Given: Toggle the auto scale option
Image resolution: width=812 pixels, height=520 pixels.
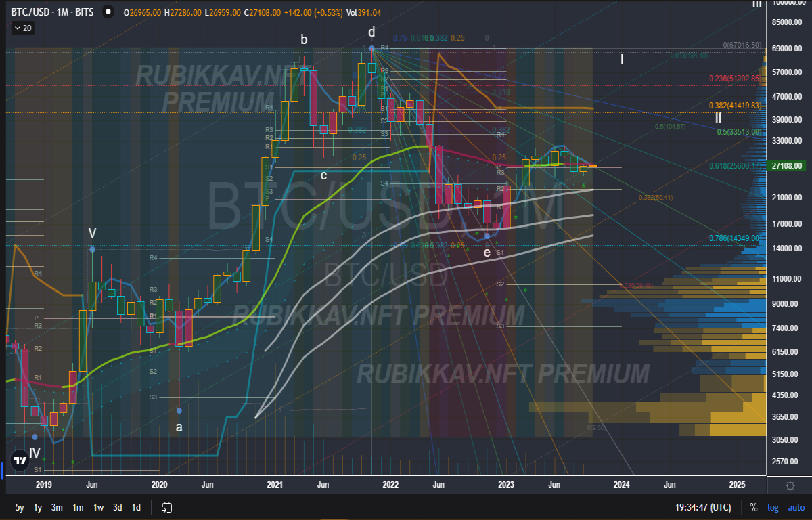Looking at the screenshot, I should pos(796,507).
